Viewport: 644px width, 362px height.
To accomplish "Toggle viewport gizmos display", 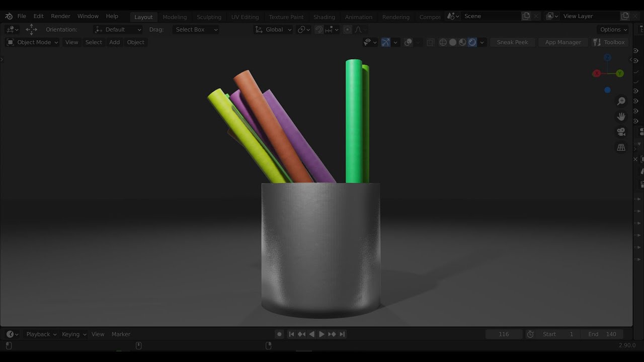I will pyautogui.click(x=385, y=42).
